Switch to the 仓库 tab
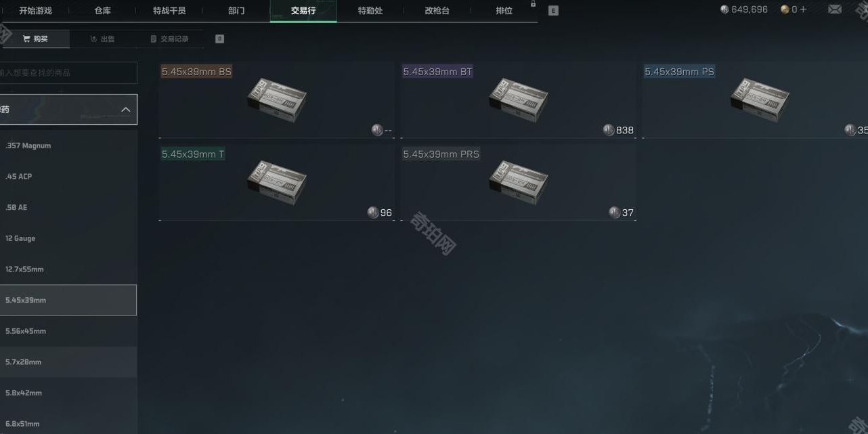 coord(102,11)
